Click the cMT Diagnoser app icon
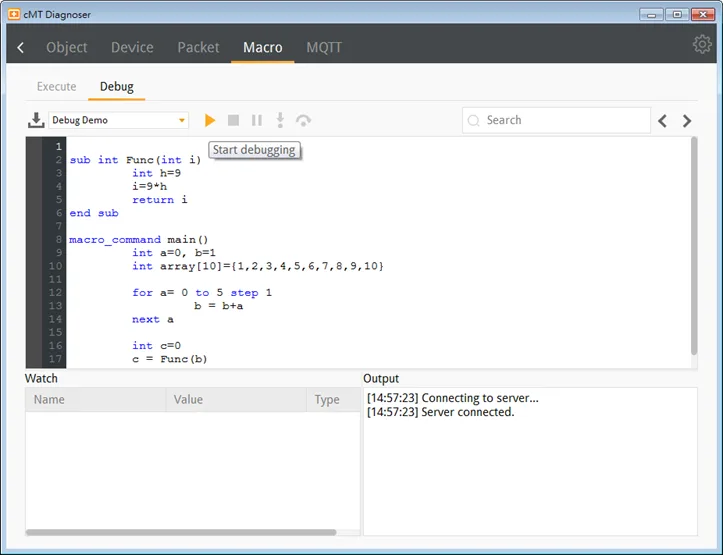723x555 pixels. tap(14, 14)
